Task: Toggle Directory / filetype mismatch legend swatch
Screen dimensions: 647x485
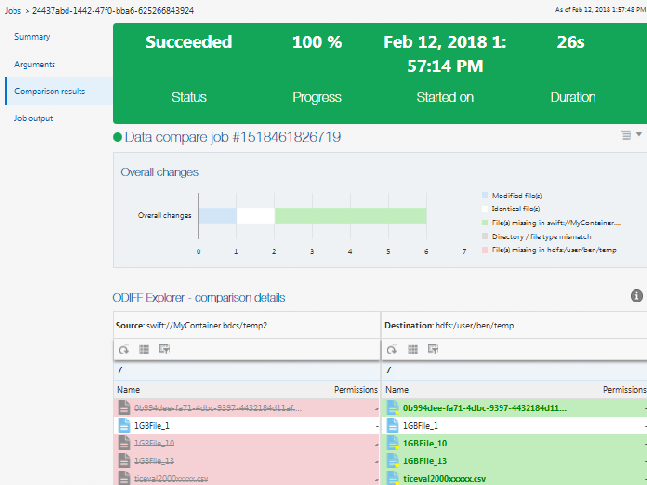Action: (x=485, y=237)
